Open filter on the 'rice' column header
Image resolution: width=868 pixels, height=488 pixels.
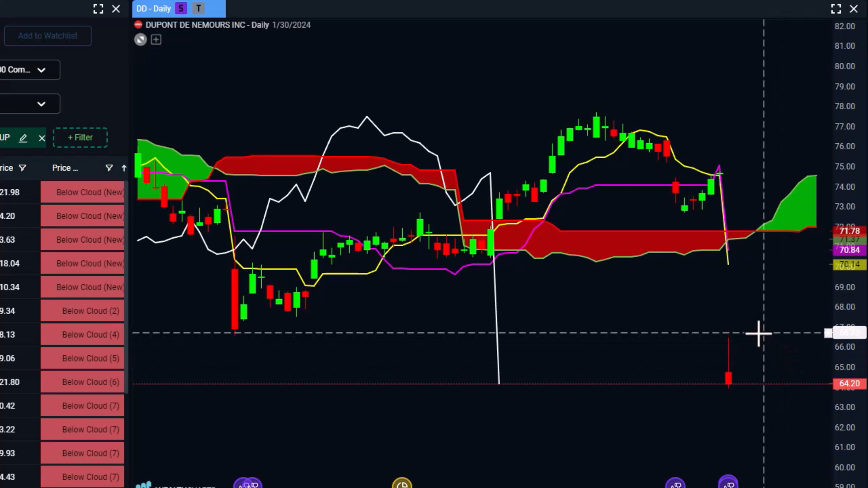coord(22,168)
